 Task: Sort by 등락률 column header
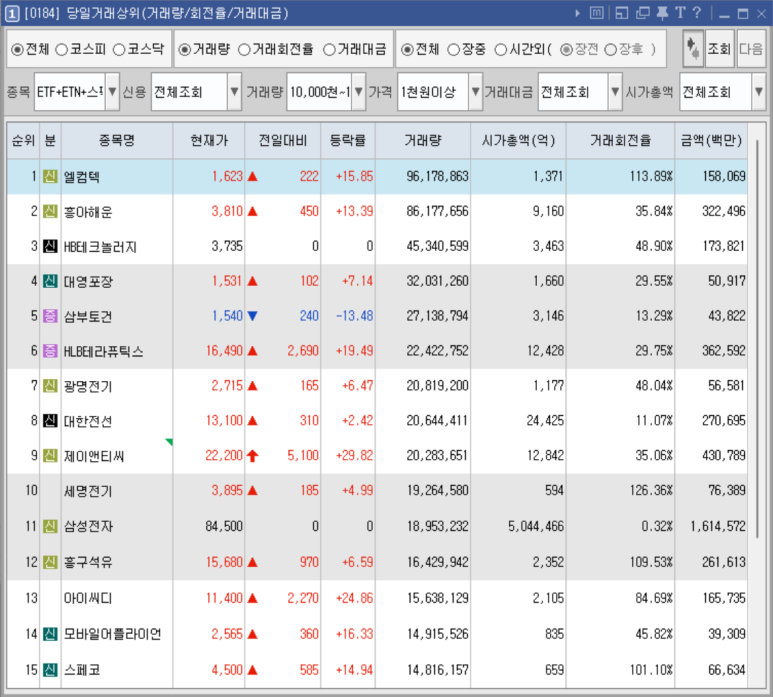[x=348, y=140]
